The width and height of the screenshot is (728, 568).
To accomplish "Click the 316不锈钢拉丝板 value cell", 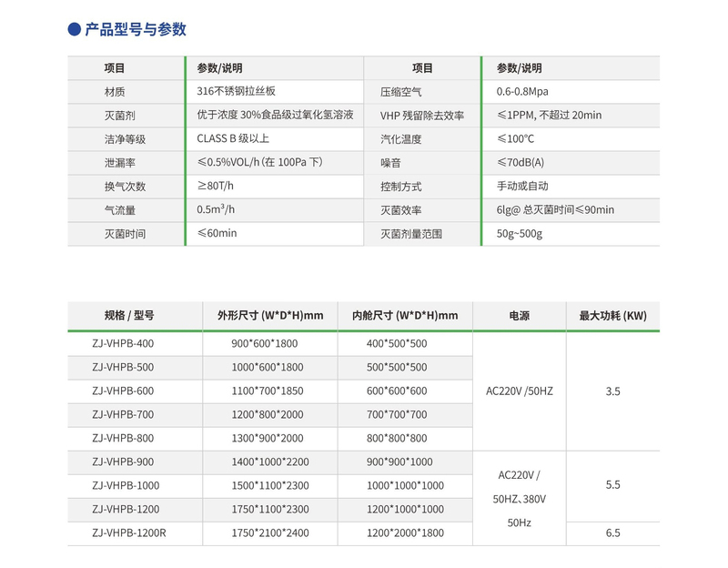I will click(x=236, y=91).
